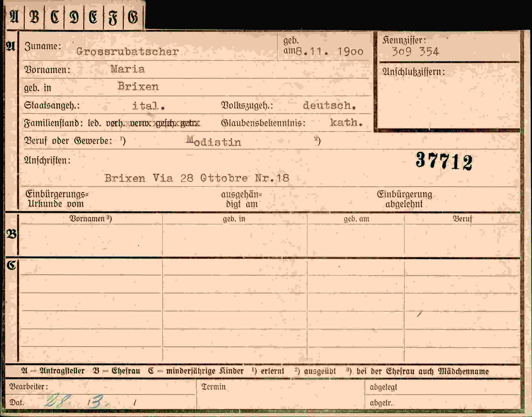The width and height of the screenshot is (532, 417).
Task: Click the footnote about Mädchenname
Action: point(417,371)
